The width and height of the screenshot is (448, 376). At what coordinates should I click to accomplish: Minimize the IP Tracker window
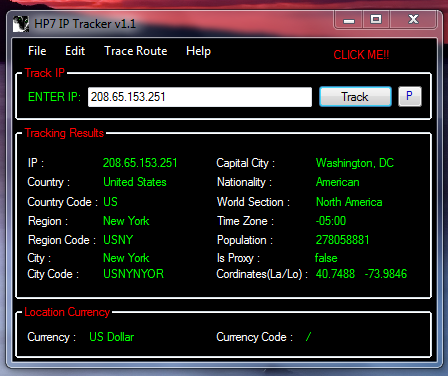pyautogui.click(x=349, y=20)
